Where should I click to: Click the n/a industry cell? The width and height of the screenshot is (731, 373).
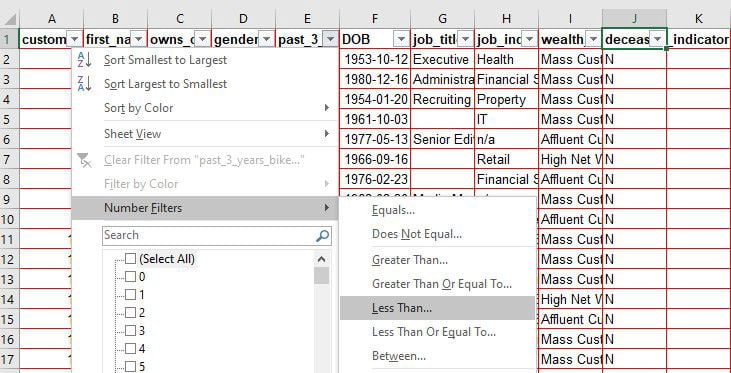(506, 139)
